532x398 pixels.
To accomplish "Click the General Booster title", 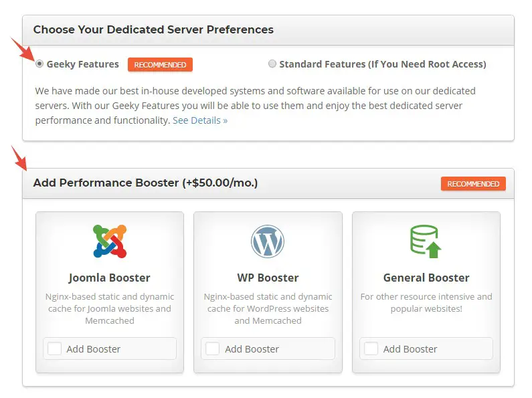I will click(426, 278).
